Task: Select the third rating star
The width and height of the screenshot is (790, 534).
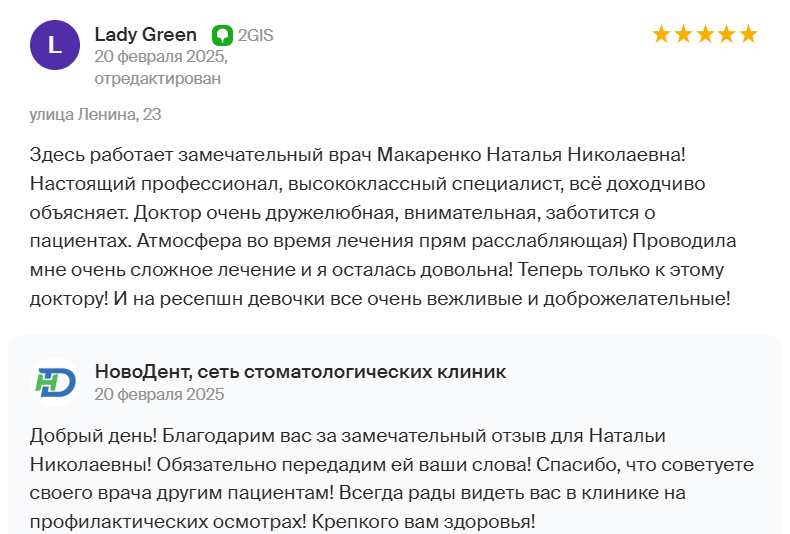Action: [x=705, y=35]
